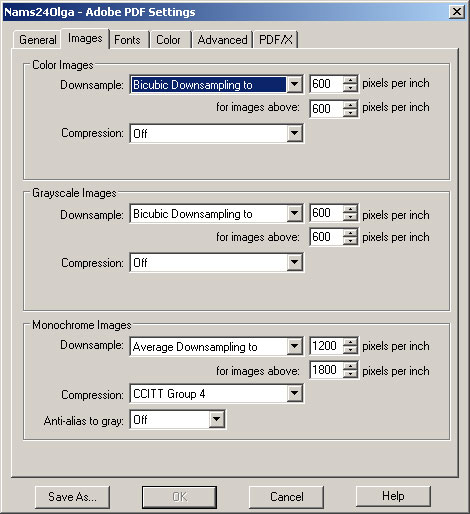Viewport: 470px width, 514px height.
Task: Open Grayscale Images Compression dropdown
Action: tap(216, 262)
